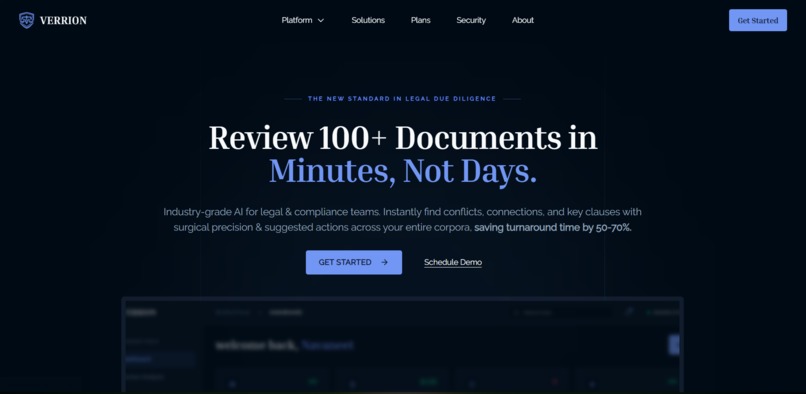Go to the Solutions page
Viewport: 806px width, 394px height.
[368, 20]
